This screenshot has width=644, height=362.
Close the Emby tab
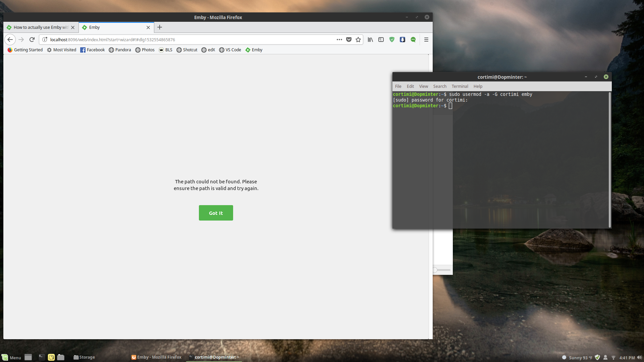click(x=148, y=27)
